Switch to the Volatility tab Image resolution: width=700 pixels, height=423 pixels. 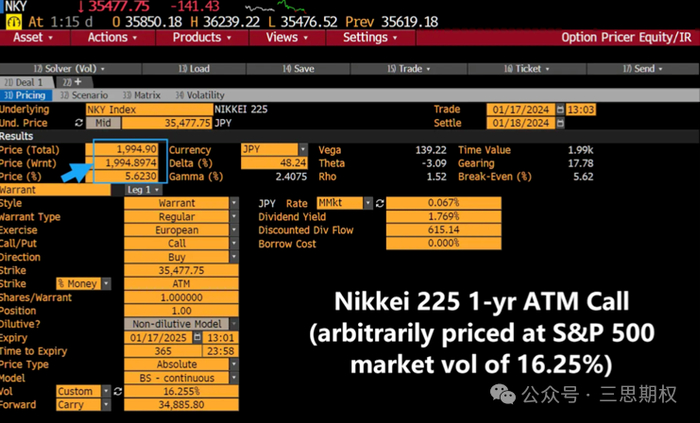pos(200,95)
